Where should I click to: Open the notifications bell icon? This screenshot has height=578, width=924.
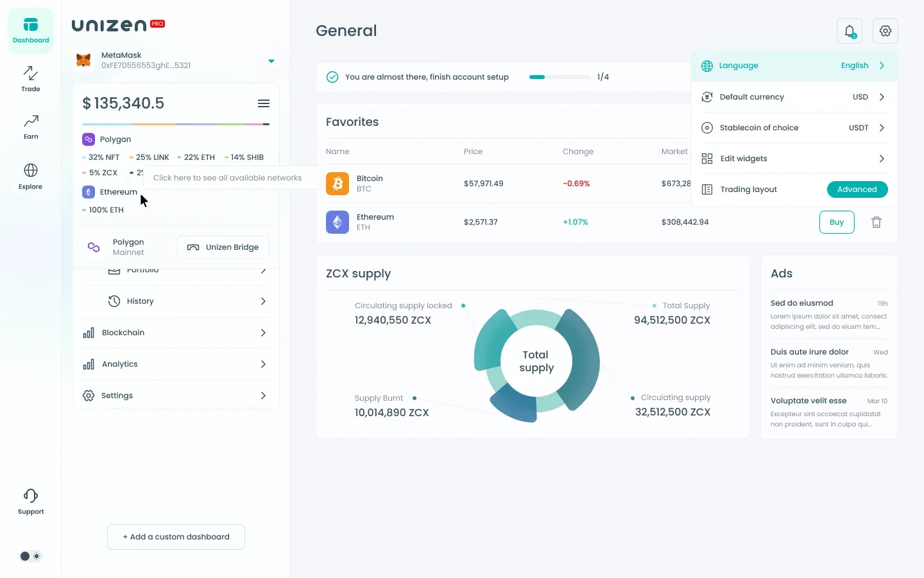850,31
